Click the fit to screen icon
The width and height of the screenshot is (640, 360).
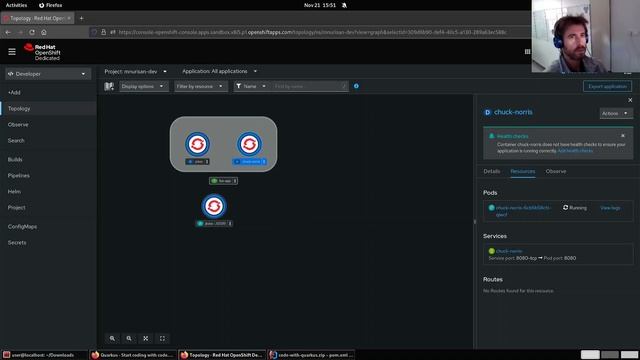146,338
